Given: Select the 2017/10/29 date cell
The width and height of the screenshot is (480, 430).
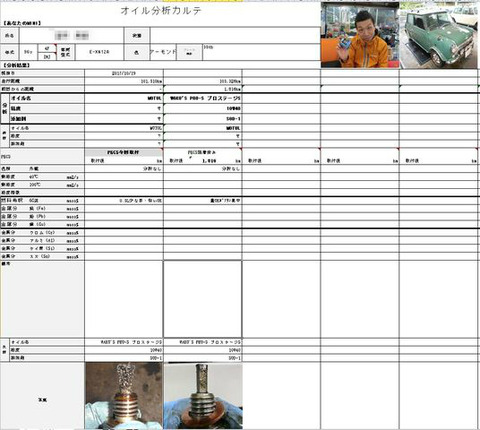Looking at the screenshot, I should point(124,73).
